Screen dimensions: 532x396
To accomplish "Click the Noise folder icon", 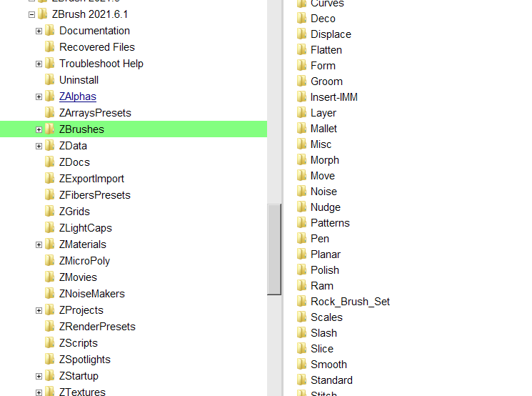I will (301, 191).
